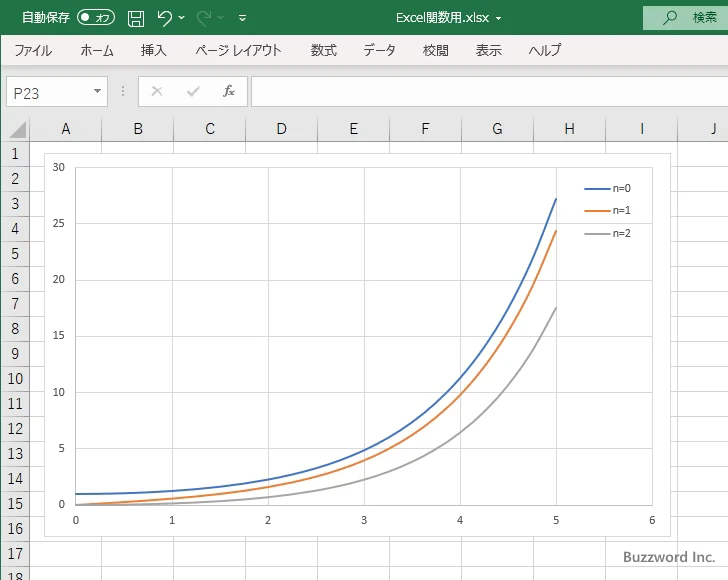Switch to the 挿入 tab

pos(154,50)
